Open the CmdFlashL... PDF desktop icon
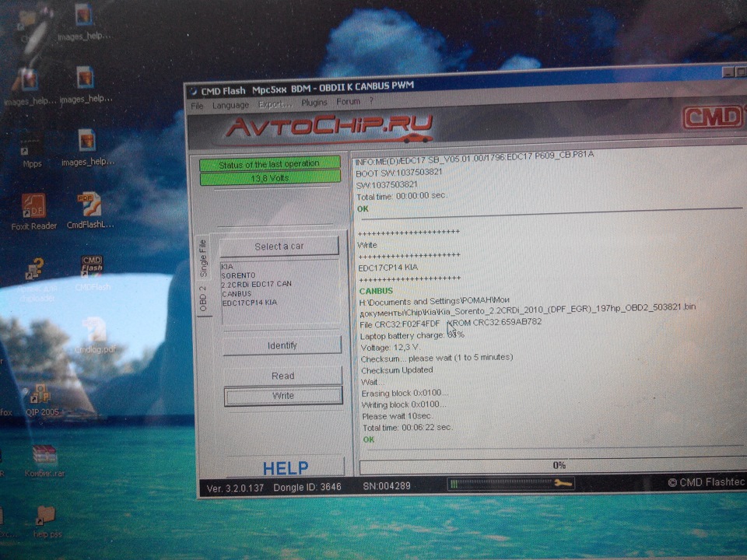 [x=90, y=210]
